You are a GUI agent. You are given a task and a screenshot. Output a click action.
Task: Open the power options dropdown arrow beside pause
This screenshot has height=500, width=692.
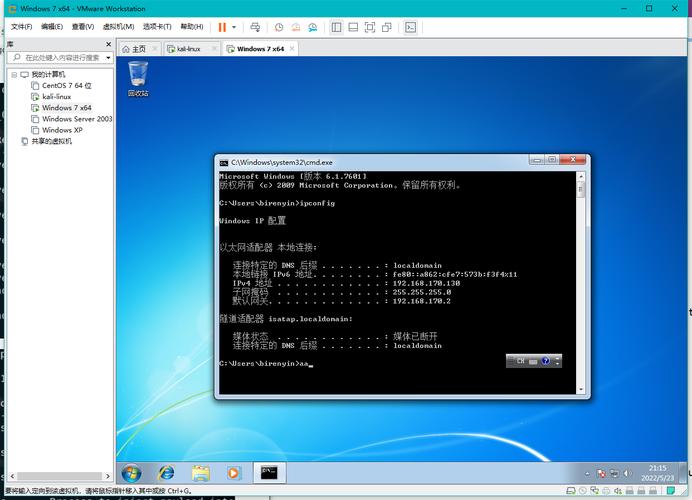(235, 27)
